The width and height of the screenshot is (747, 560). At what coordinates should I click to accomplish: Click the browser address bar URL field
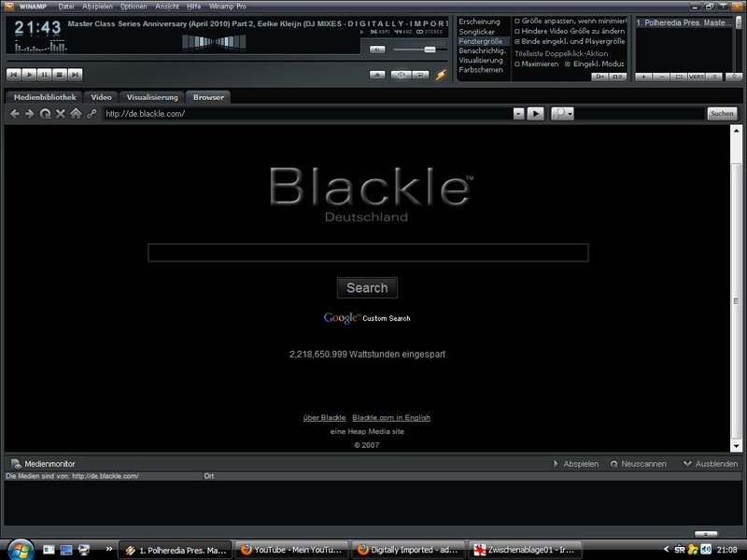(308, 114)
